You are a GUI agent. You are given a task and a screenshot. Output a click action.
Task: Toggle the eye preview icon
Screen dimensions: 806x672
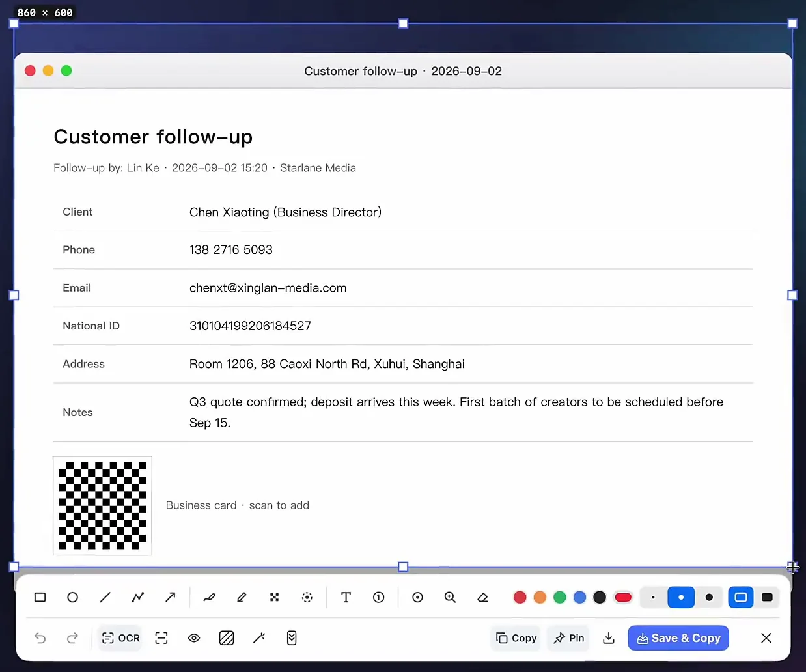[x=194, y=638]
